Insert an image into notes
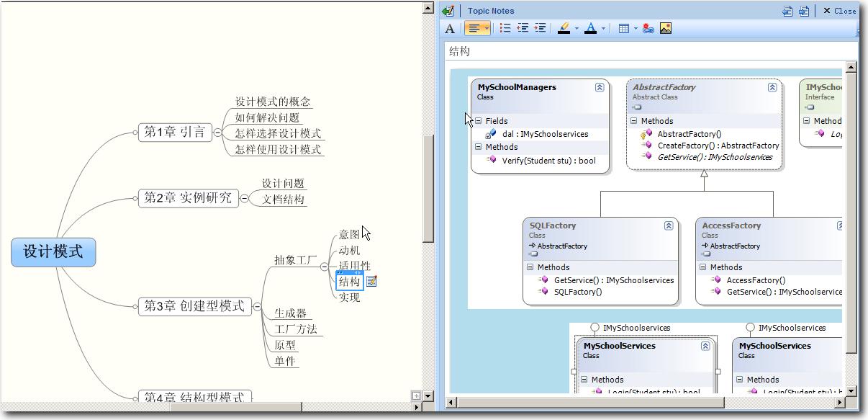Screen dimensions: 868x420 point(666,28)
